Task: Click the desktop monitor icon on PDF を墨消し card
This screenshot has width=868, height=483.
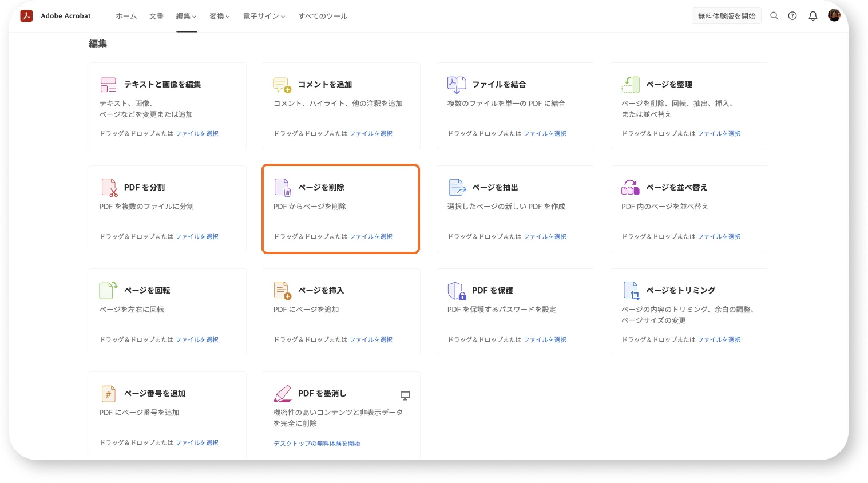Action: click(x=405, y=395)
